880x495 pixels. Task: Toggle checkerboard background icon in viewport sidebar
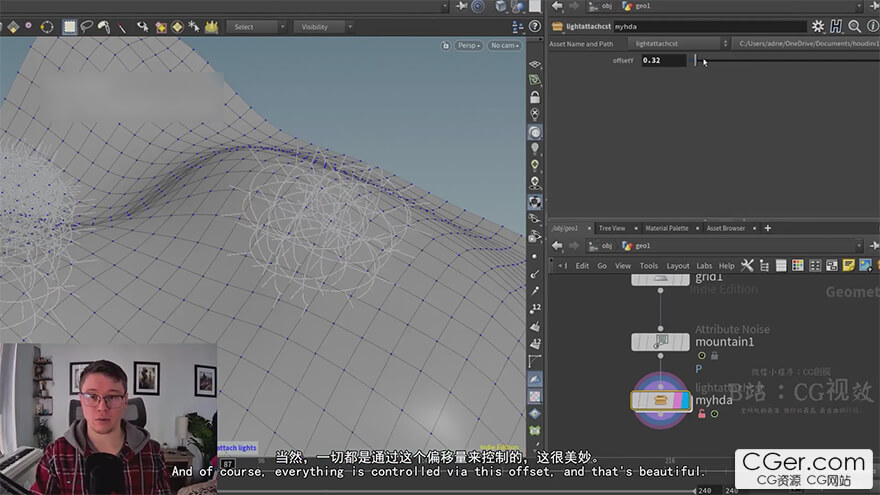pyautogui.click(x=535, y=397)
